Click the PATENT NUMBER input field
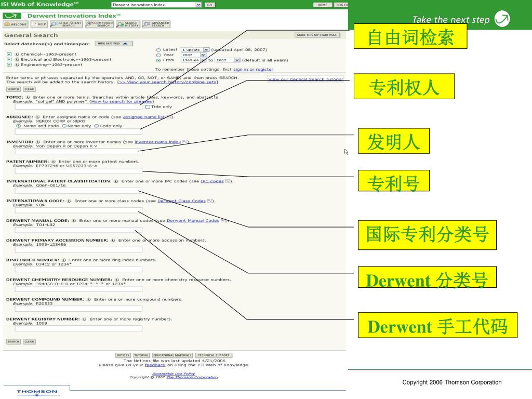This screenshot has height=399, width=532. 78,171
